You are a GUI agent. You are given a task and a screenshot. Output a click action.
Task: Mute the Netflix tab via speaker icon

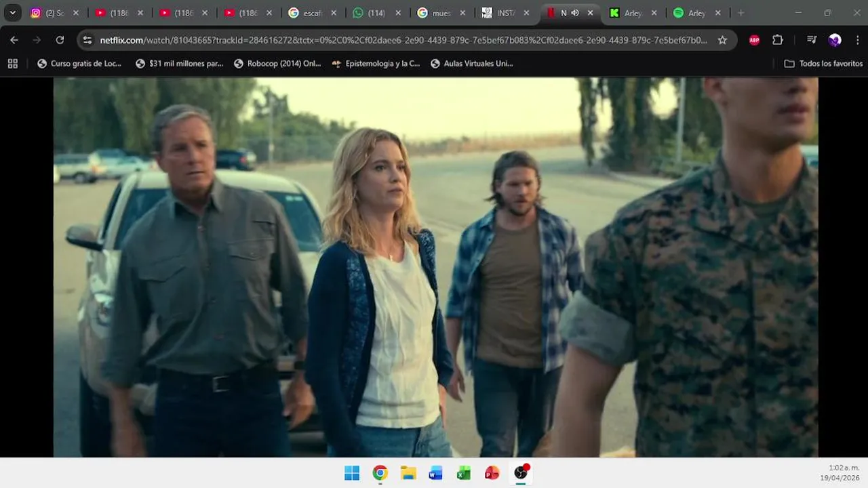click(575, 13)
